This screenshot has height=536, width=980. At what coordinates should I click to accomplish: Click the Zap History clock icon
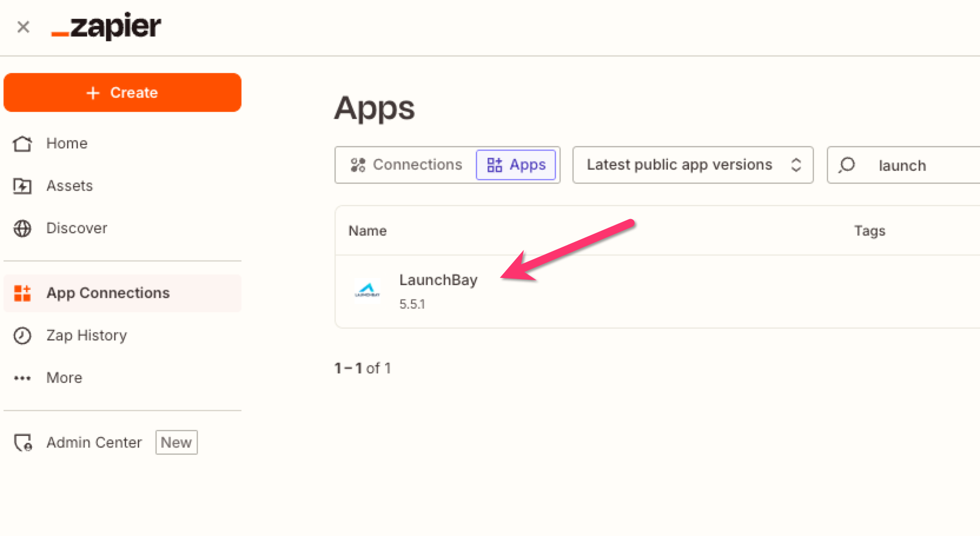point(22,336)
